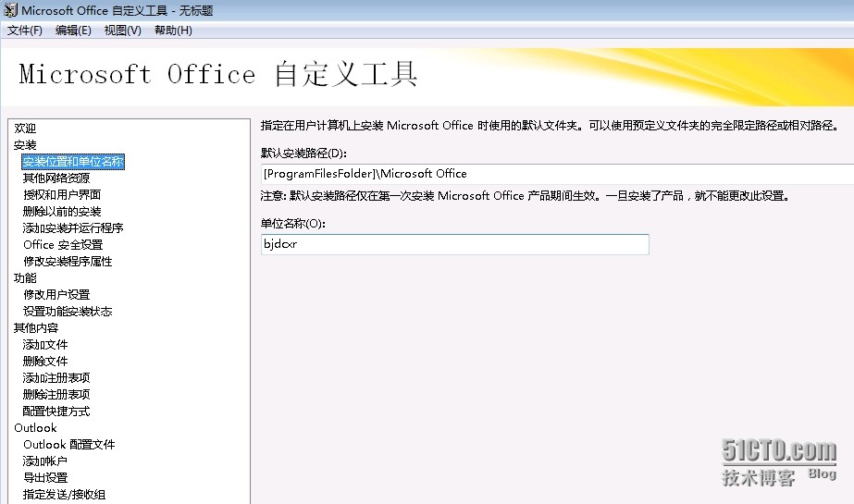Select 安装位置和单位名称 tree item
The image size is (854, 504).
click(73, 162)
